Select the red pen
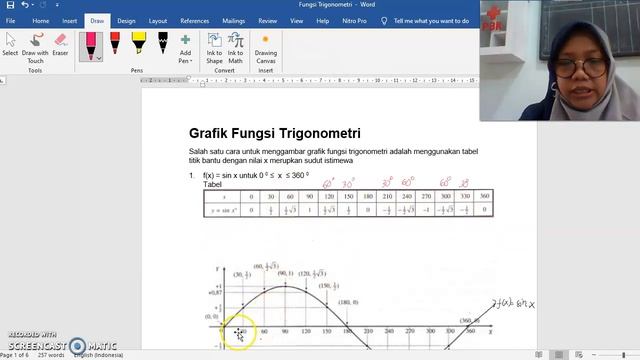This screenshot has width=640, height=360. [x=115, y=43]
